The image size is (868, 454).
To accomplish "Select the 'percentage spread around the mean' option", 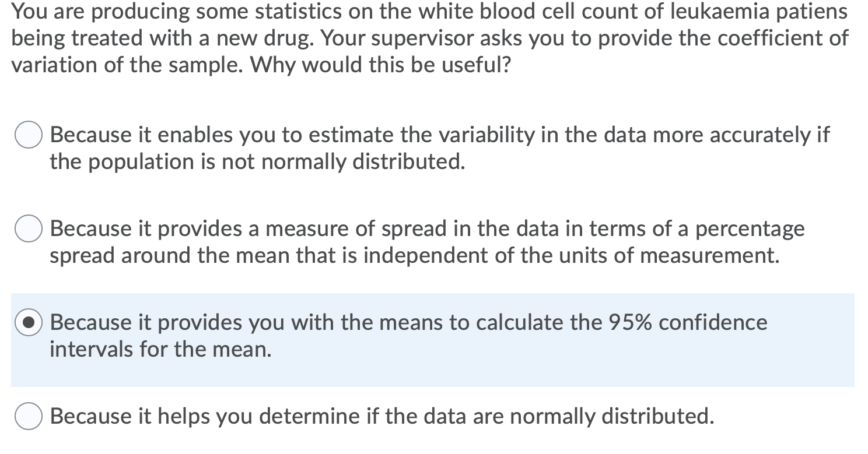I will coord(27,228).
